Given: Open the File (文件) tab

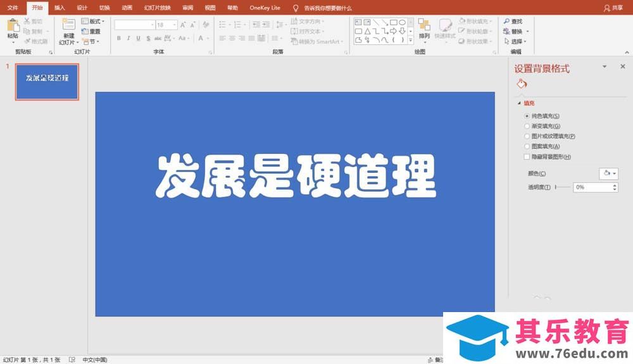Looking at the screenshot, I should pos(13,8).
